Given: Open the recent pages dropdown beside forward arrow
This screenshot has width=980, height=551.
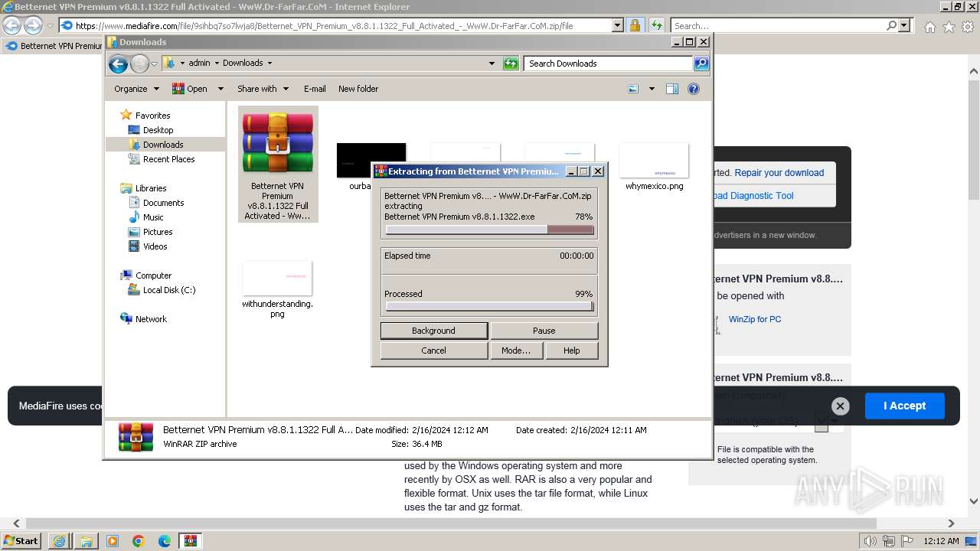Looking at the screenshot, I should [x=154, y=64].
